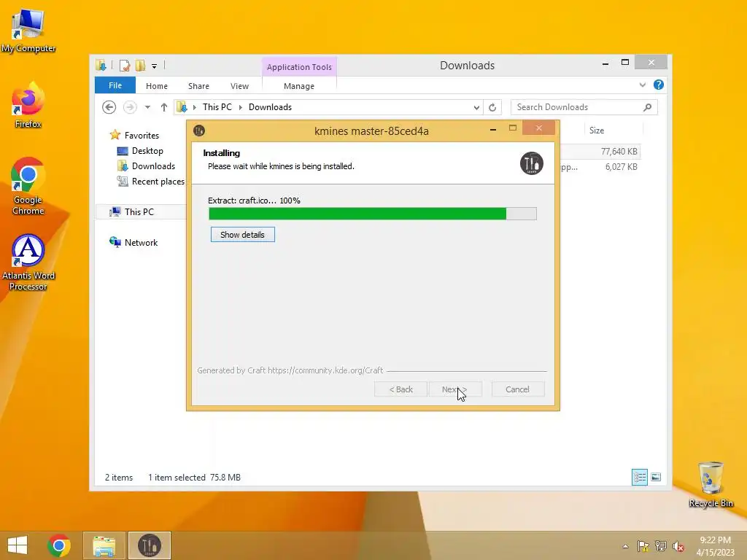The width and height of the screenshot is (747, 560).
Task: Switch to View ribbon tab
Action: [x=239, y=86]
